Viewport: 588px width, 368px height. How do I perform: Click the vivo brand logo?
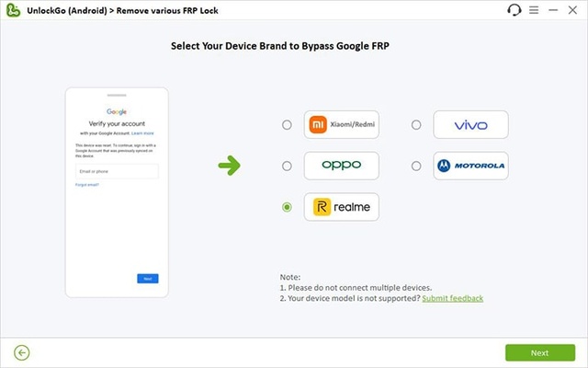point(470,124)
